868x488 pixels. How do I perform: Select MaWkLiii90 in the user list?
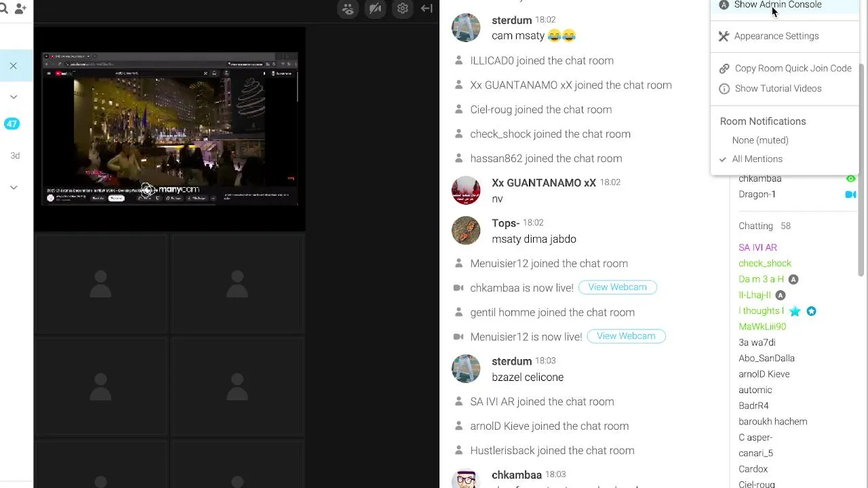(762, 327)
